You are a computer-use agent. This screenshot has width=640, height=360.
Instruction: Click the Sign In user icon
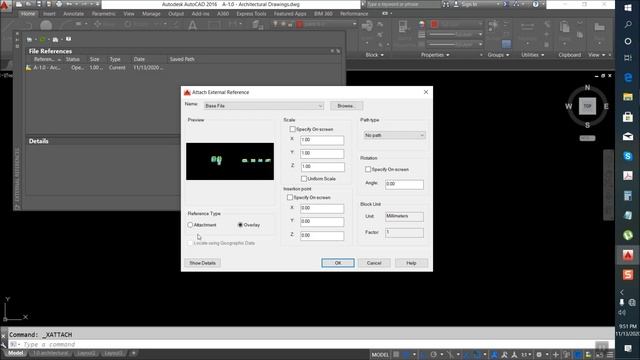tap(456, 4)
